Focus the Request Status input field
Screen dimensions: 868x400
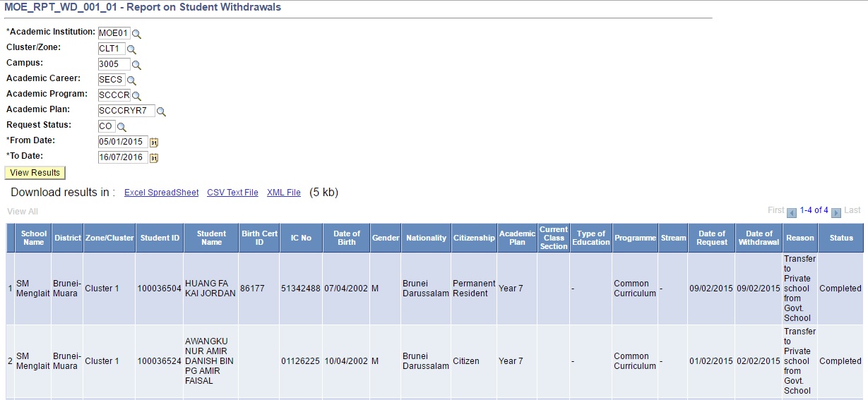[107, 126]
